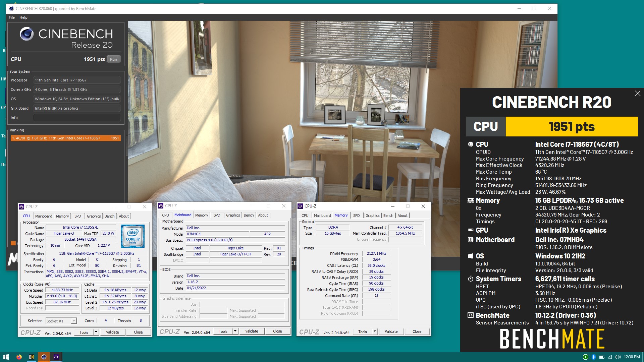The height and width of the screenshot is (362, 644).
Task: Close the BenchMate Cinebench R20 result panel
Action: pyautogui.click(x=638, y=94)
